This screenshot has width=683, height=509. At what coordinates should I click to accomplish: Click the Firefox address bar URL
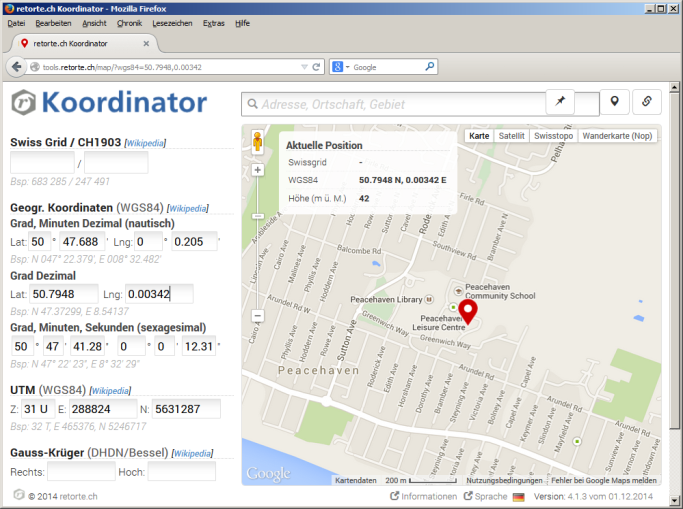(122, 67)
